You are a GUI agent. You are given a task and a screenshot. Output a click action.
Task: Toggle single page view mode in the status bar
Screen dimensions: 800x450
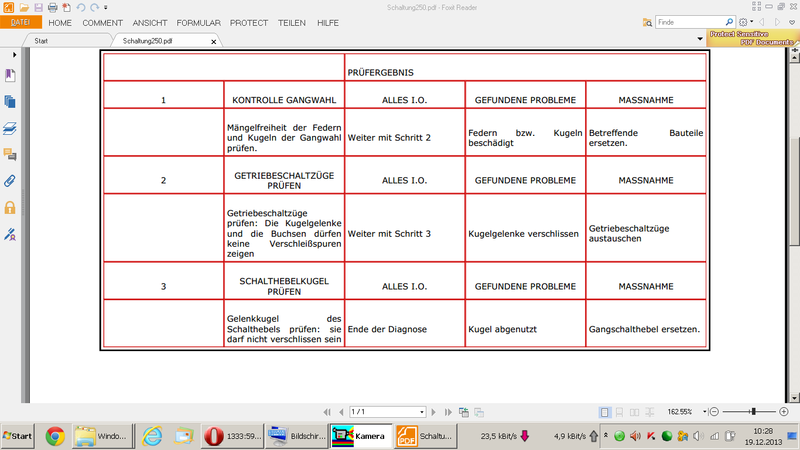pos(605,411)
